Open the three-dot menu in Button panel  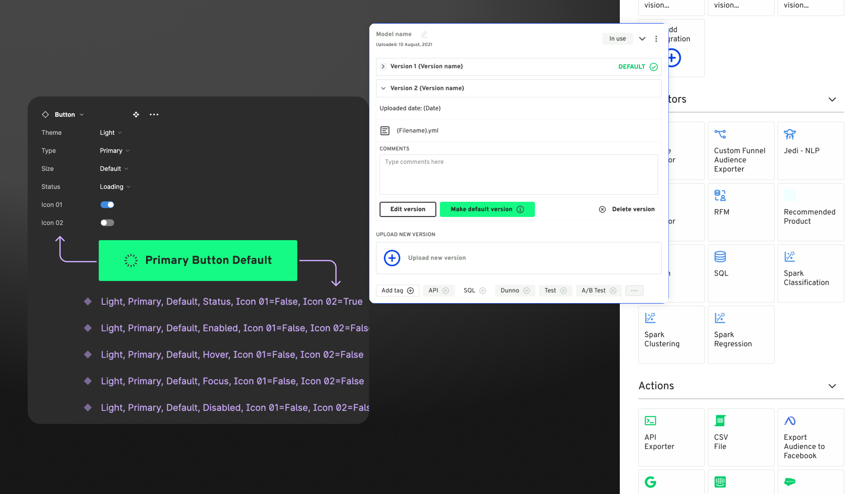click(154, 115)
